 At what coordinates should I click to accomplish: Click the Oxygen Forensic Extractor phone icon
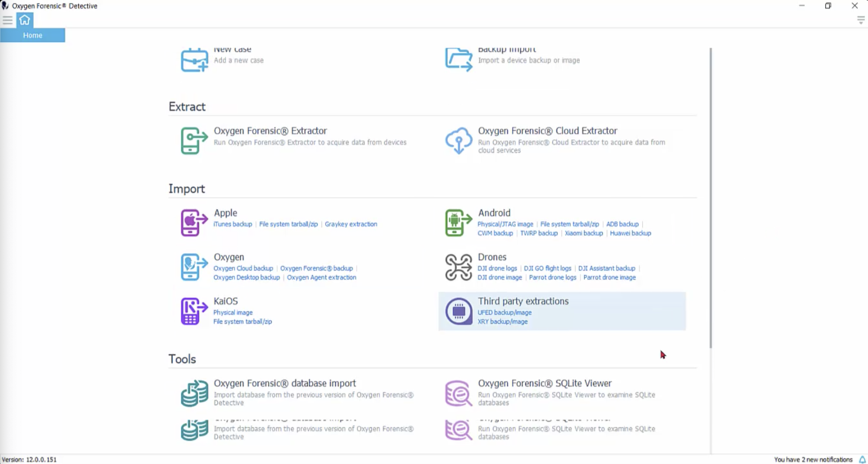(x=194, y=141)
